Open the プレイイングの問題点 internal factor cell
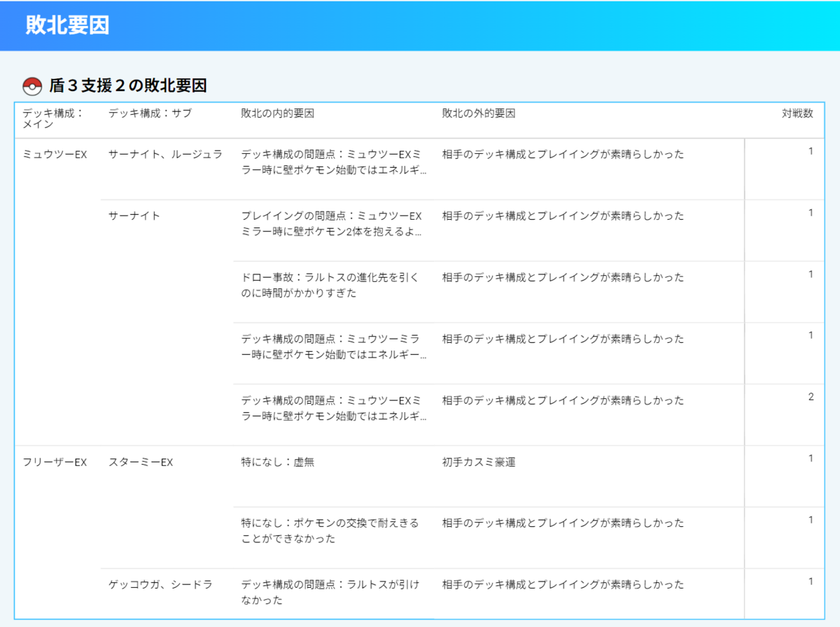The height and width of the screenshot is (627, 840). (332, 224)
